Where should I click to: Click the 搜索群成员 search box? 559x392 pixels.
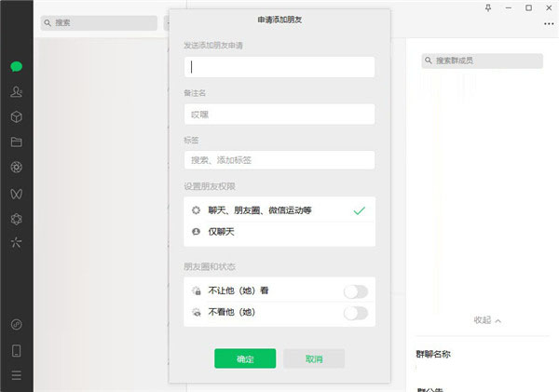[482, 61]
